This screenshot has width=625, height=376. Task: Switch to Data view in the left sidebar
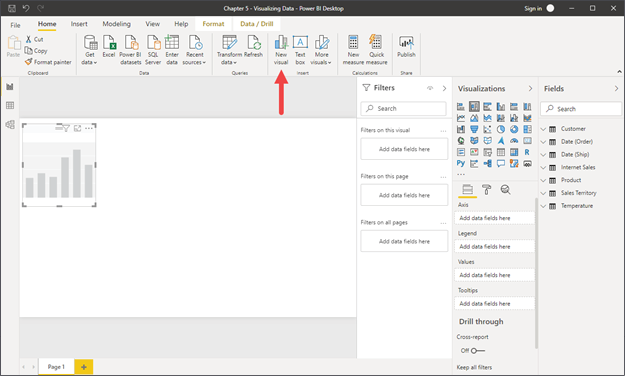click(10, 105)
